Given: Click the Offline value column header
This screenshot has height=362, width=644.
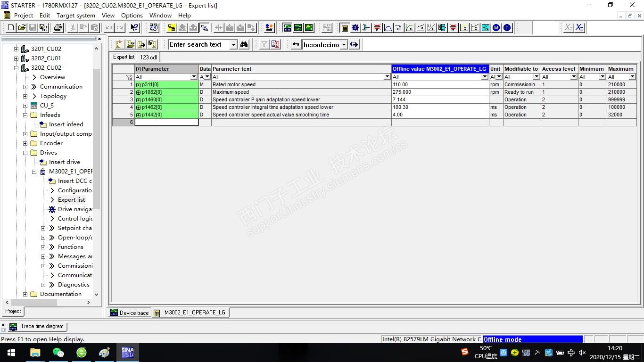Looking at the screenshot, I should (x=440, y=69).
